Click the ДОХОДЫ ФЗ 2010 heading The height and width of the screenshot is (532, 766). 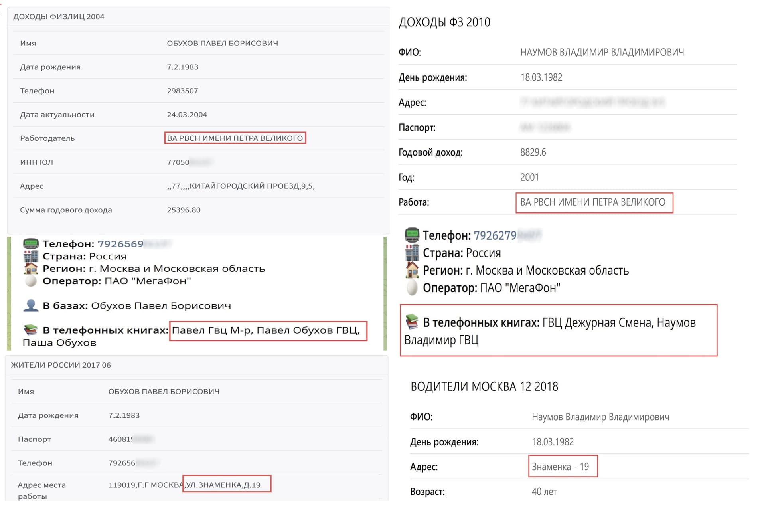tap(444, 22)
